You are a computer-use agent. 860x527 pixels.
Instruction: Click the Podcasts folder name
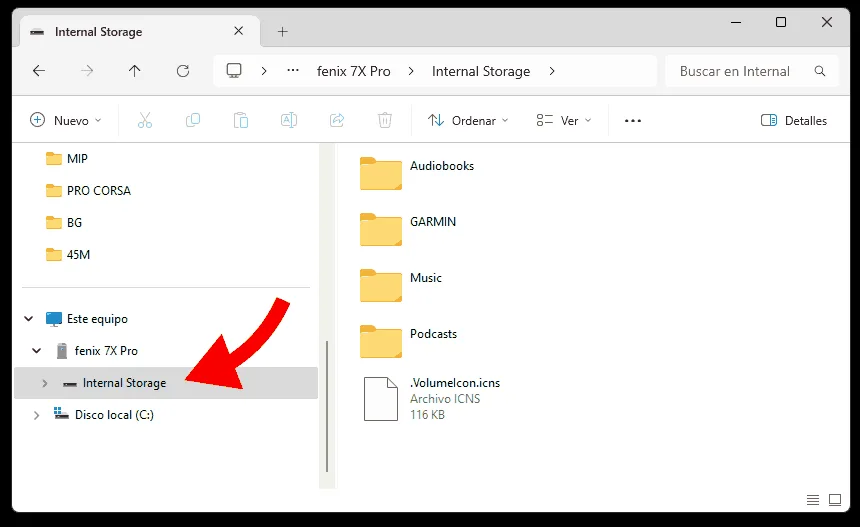[x=433, y=334]
